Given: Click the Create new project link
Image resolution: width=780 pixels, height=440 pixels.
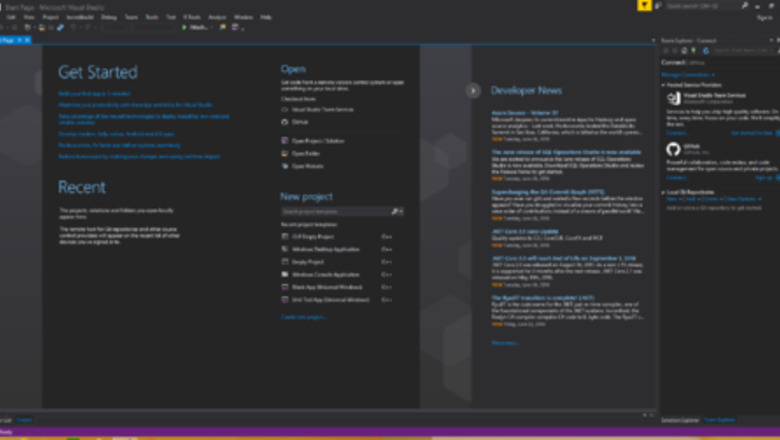Looking at the screenshot, I should coord(303,316).
